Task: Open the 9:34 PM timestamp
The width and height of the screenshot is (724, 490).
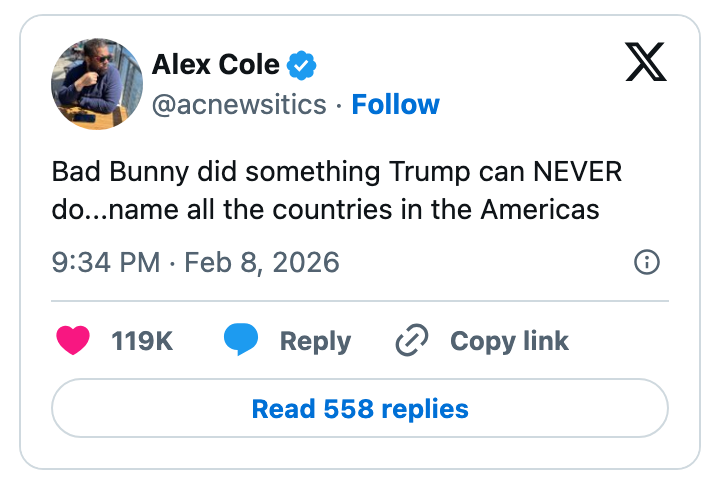Action: pos(106,262)
